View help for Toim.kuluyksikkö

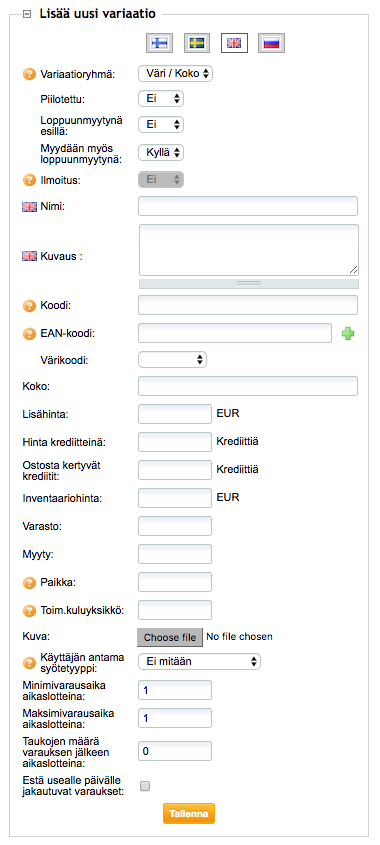(29, 611)
